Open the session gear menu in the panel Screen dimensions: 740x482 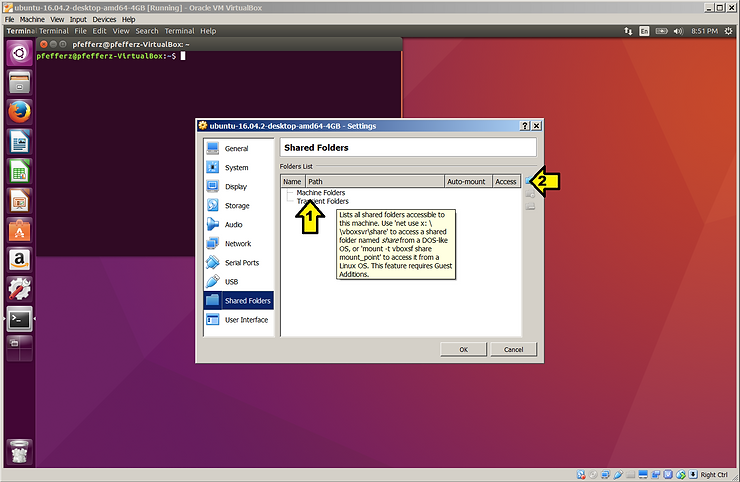click(x=728, y=31)
